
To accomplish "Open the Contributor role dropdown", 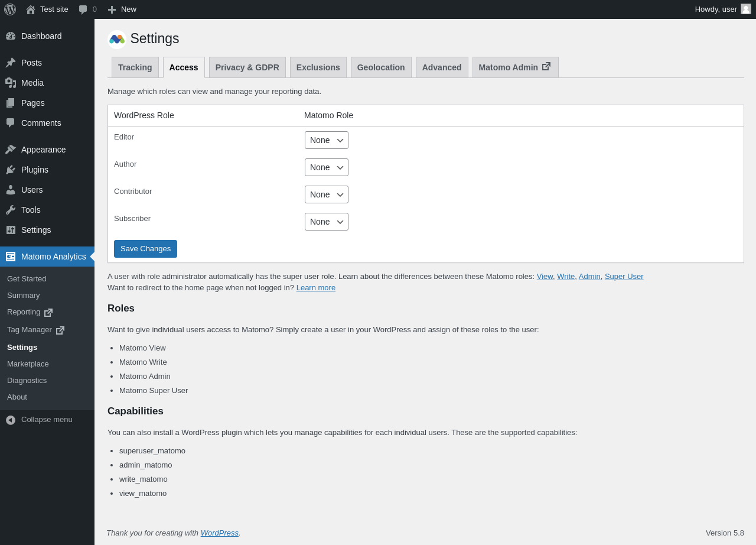I will coord(327,194).
